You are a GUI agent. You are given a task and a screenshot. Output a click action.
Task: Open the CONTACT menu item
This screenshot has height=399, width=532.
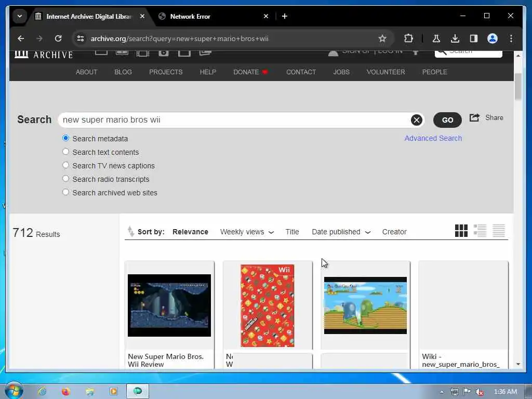coord(301,72)
